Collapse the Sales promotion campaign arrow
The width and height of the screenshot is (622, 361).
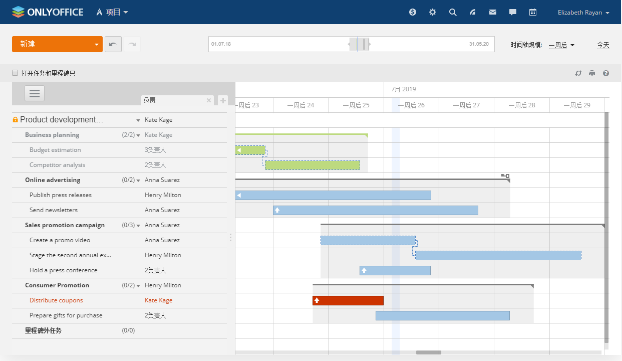(x=138, y=225)
